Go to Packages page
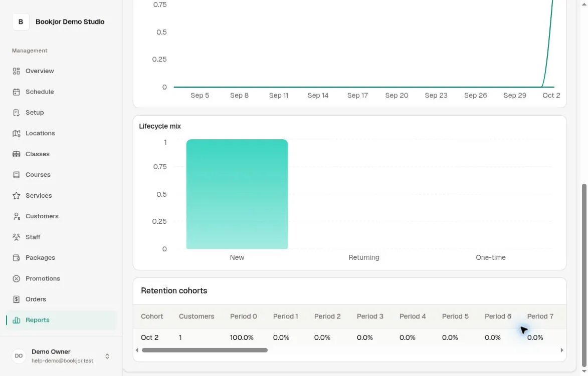 click(x=61, y=258)
